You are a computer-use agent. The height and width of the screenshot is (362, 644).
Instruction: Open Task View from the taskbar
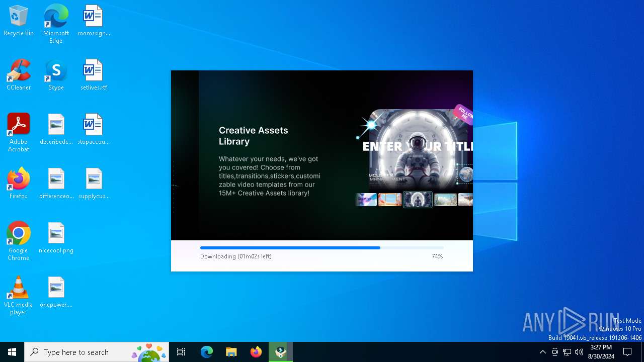tap(181, 352)
